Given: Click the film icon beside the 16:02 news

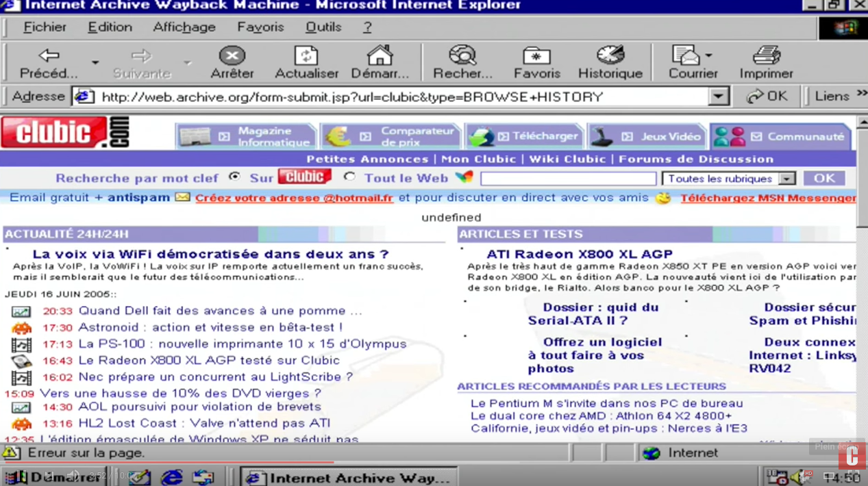Looking at the screenshot, I should point(21,377).
